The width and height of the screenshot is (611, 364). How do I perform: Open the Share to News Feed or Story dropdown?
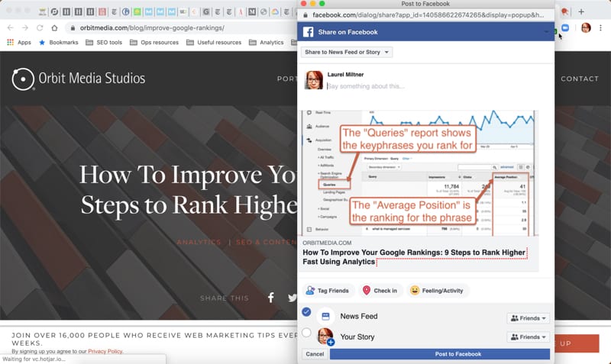347,52
